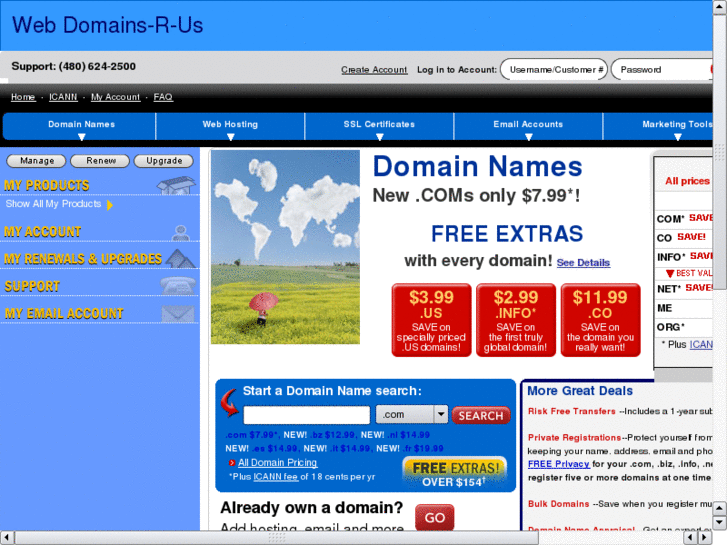Viewport: 727px width, 545px height.
Task: Click the Risk Free Transfers deal
Action: (572, 411)
